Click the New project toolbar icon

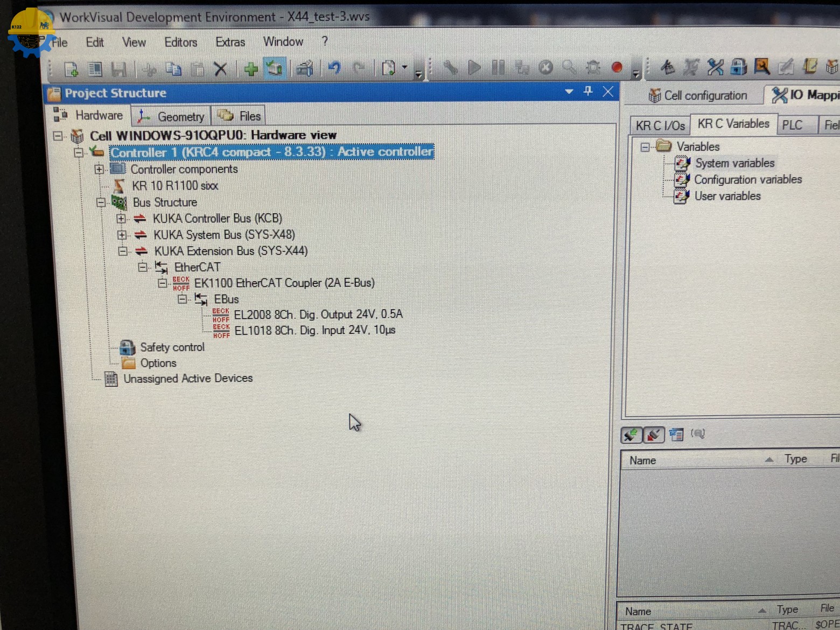pyautogui.click(x=71, y=69)
